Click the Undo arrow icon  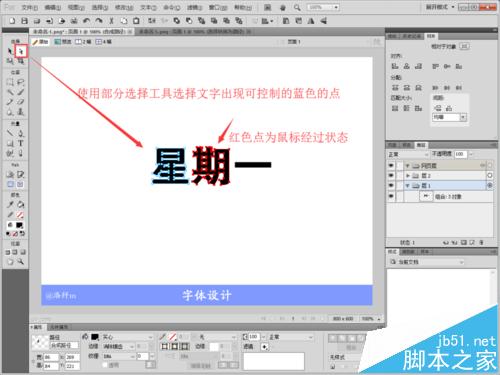click(86, 21)
